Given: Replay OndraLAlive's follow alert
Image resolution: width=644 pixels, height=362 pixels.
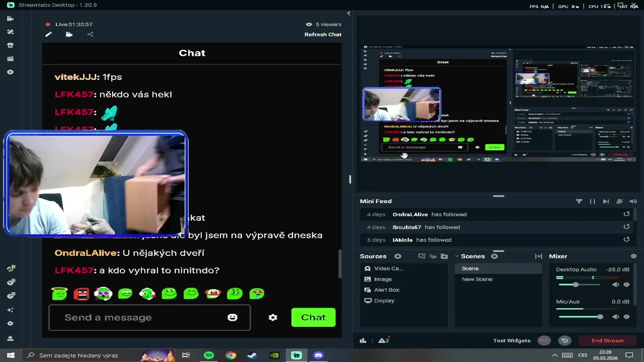Looking at the screenshot, I should 626,214.
